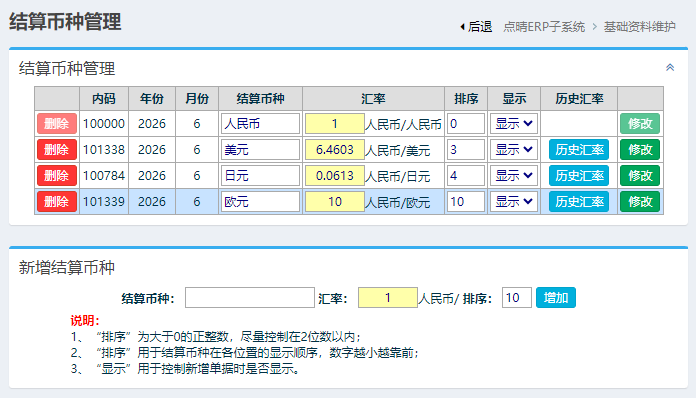696x398 pixels.
Task: Delete the 欧元 currency row
Action: [x=57, y=201]
